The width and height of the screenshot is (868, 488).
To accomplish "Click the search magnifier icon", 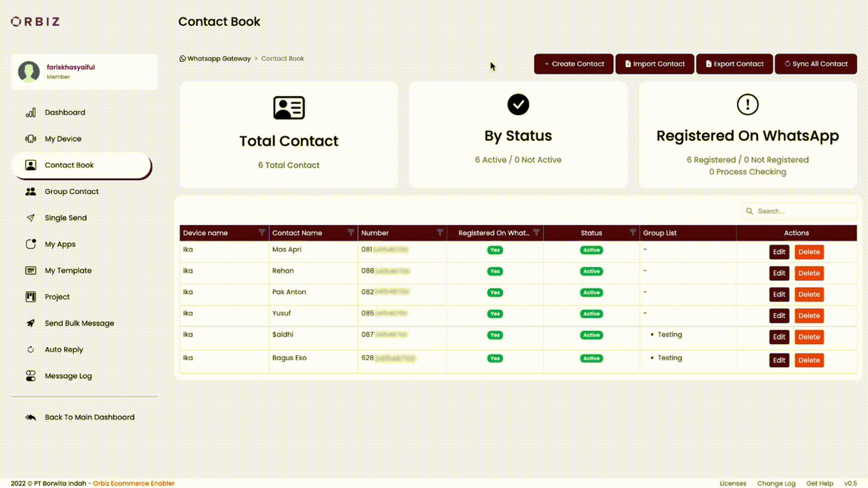I will pyautogui.click(x=750, y=211).
